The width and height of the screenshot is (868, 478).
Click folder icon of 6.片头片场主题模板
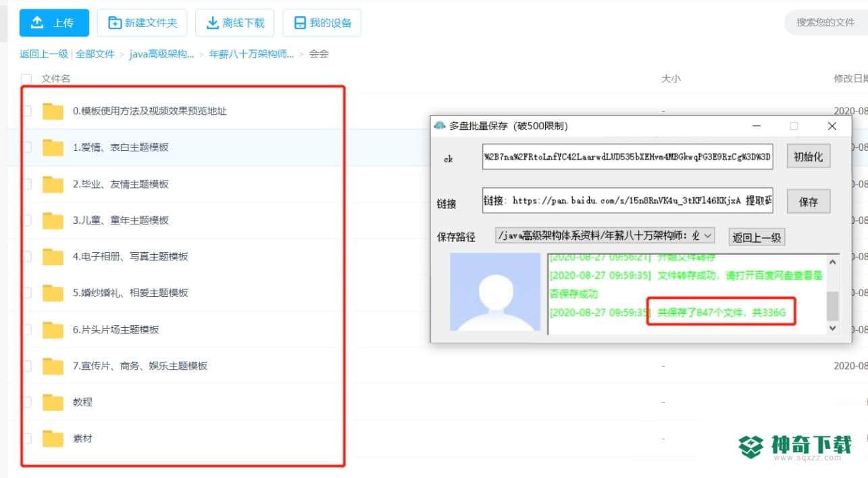click(x=53, y=329)
